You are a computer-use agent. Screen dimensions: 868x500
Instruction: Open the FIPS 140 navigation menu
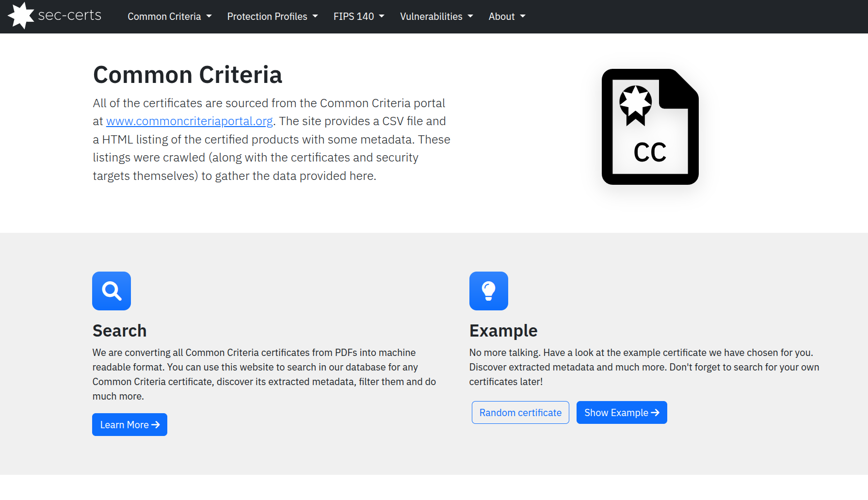coord(359,16)
